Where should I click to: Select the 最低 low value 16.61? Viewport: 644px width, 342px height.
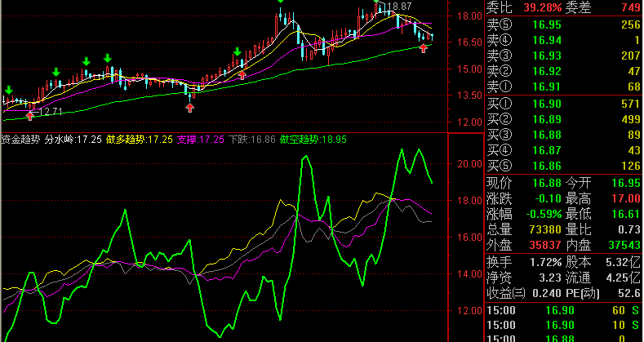[626, 215]
